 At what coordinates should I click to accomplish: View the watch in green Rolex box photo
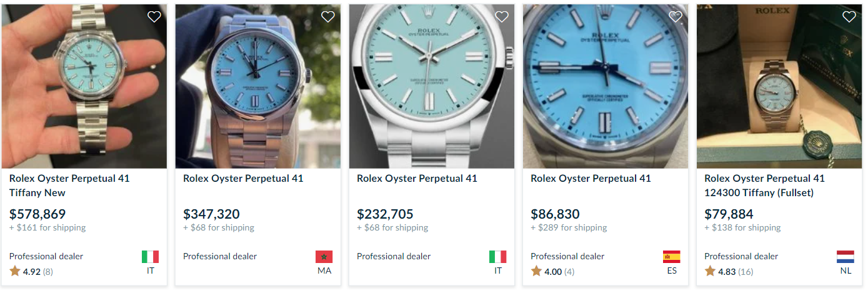tap(779, 86)
